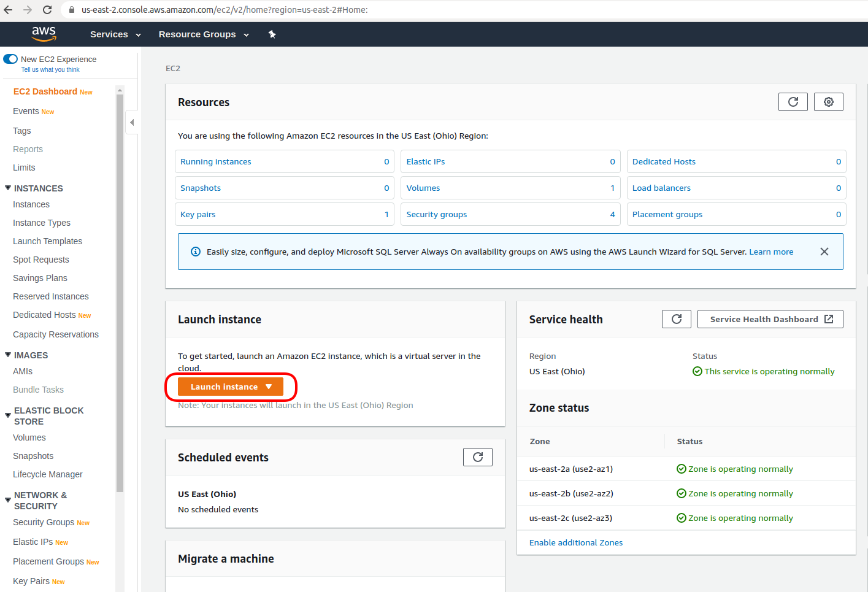
Task: Open the Launch instance dropdown button
Action: (x=231, y=387)
